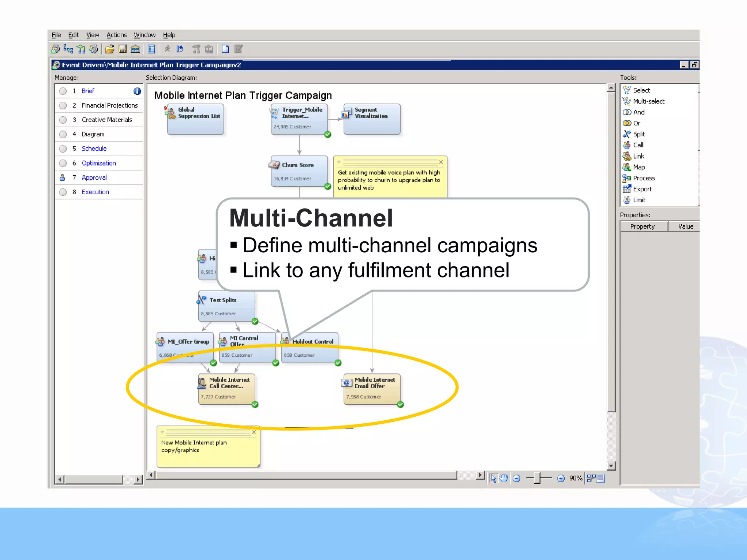This screenshot has height=560, width=747.
Task: Click the diagram layout grid icon
Action: tap(591, 478)
